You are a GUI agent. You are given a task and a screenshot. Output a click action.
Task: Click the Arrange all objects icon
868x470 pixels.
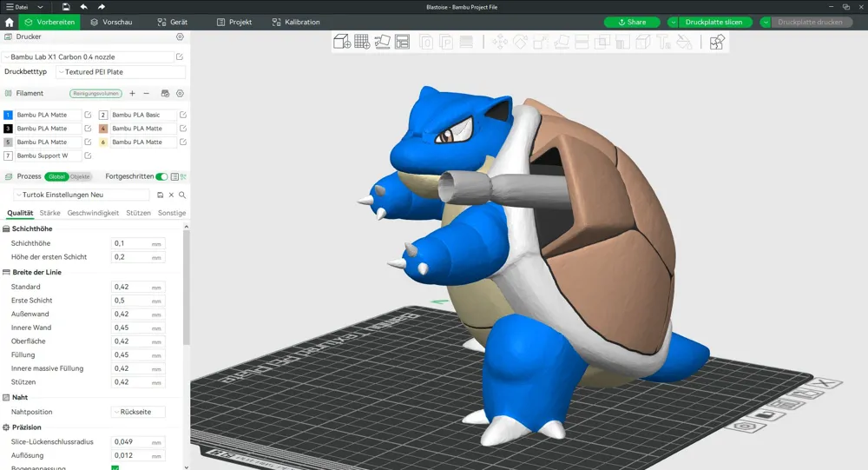pyautogui.click(x=403, y=42)
